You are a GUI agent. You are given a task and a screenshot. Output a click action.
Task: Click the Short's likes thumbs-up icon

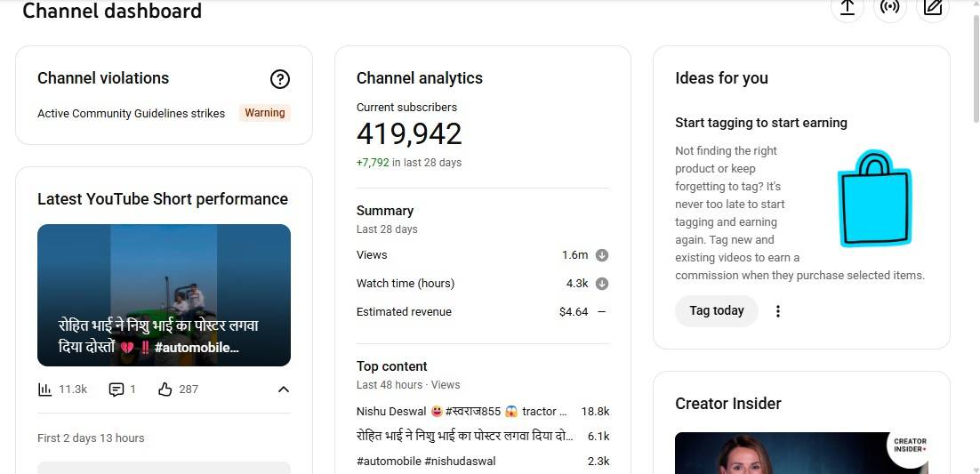(165, 390)
